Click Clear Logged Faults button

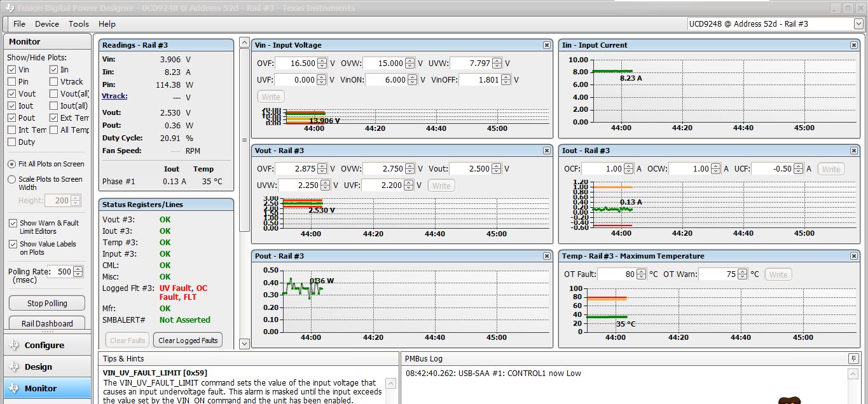(188, 340)
